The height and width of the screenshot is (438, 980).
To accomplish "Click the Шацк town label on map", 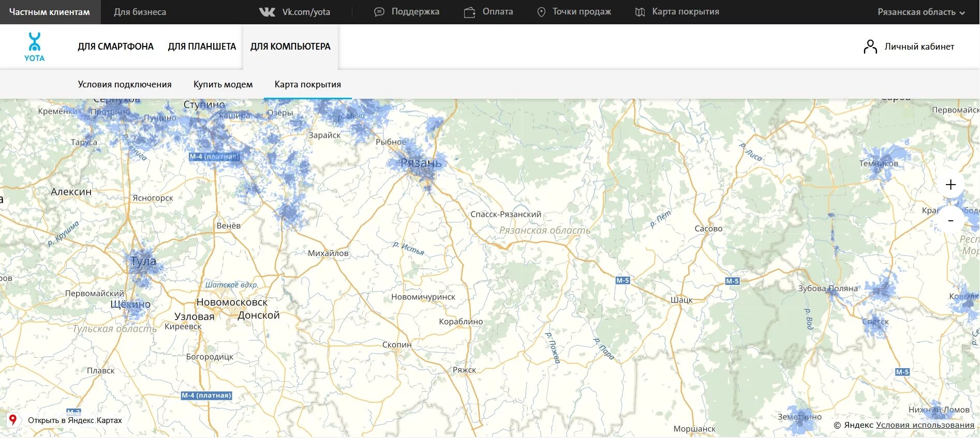I will click(681, 300).
